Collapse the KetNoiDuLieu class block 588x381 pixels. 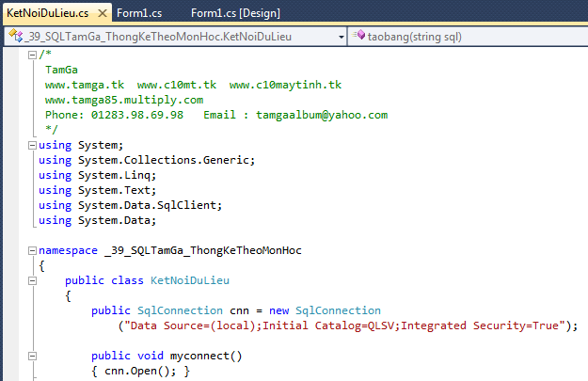coord(33,281)
